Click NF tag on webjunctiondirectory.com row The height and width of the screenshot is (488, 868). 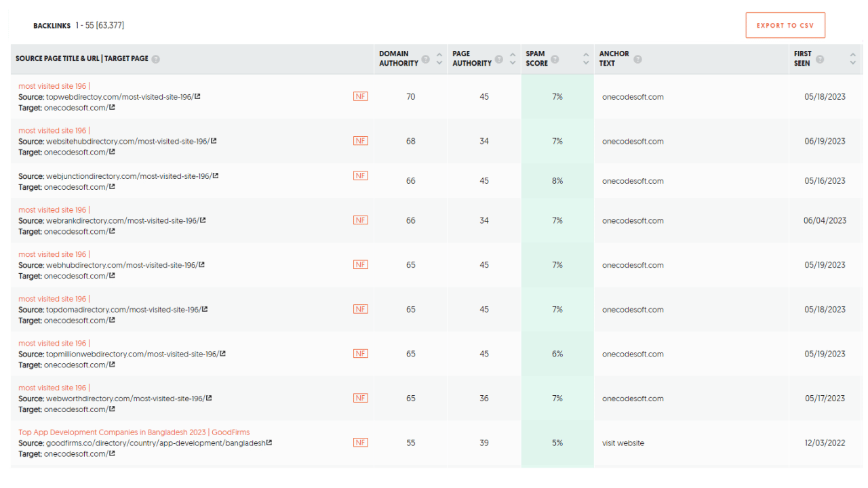point(360,176)
